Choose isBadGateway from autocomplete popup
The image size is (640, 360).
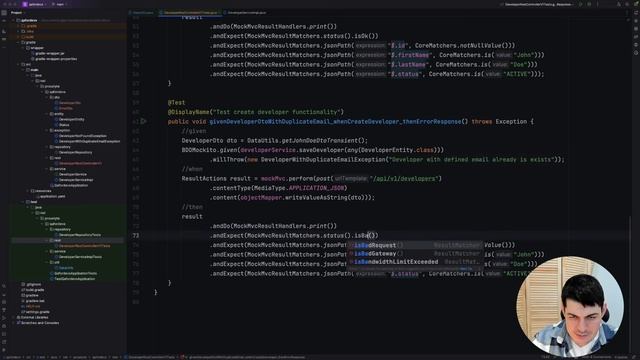pyautogui.click(x=416, y=253)
